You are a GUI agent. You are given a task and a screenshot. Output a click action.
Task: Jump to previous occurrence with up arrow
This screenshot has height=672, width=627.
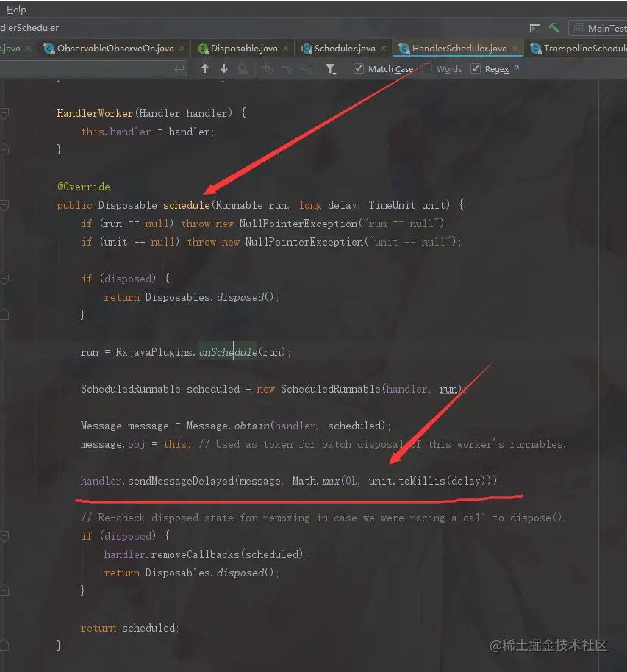coord(205,68)
